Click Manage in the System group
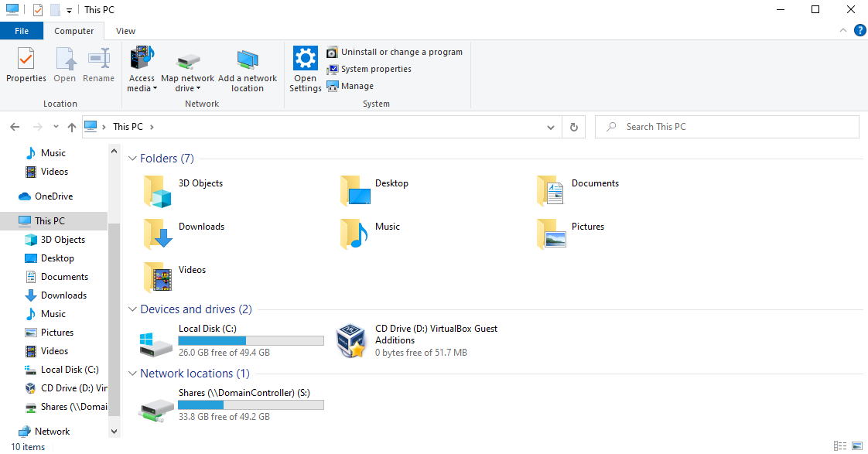This screenshot has width=868, height=454. point(357,86)
